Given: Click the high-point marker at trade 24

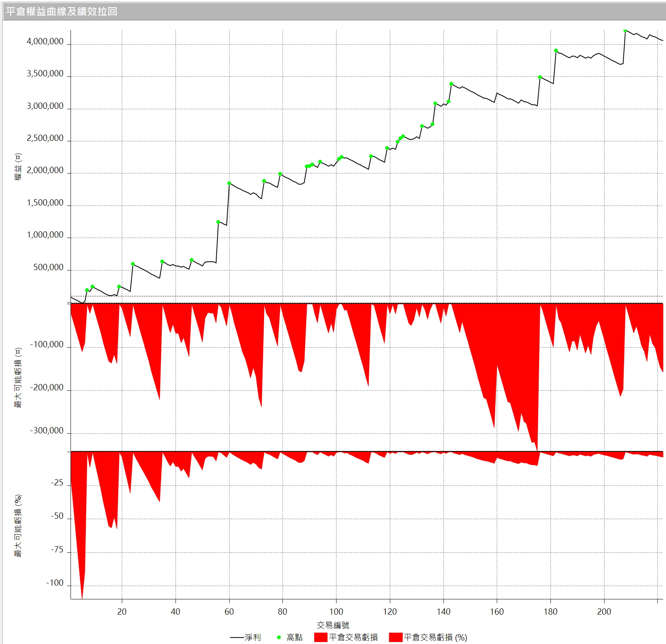Looking at the screenshot, I should click(x=133, y=264).
